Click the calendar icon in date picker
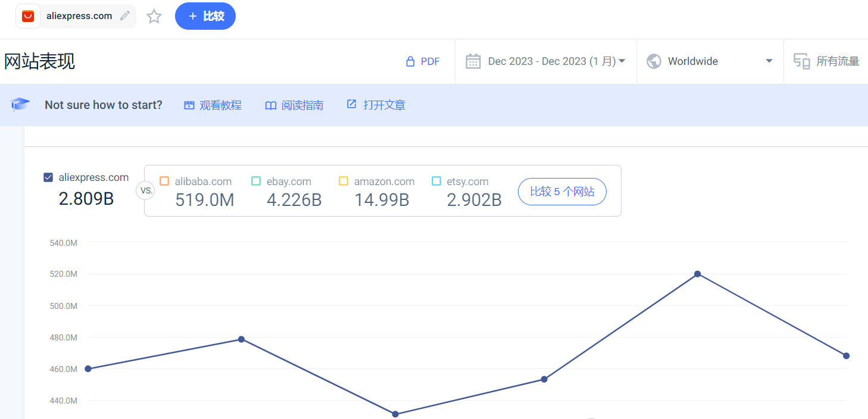868x419 pixels. coord(473,61)
